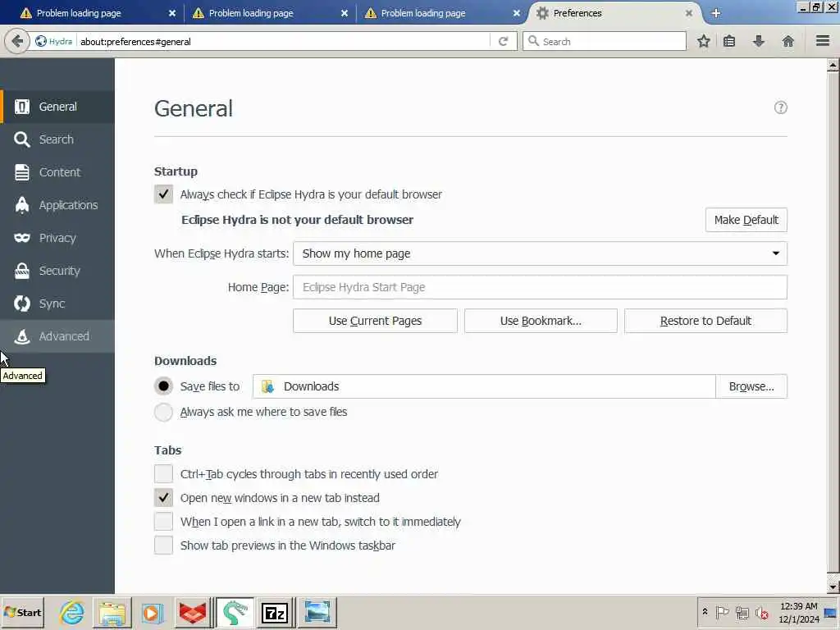Open the Content preferences category
Viewport: 840px width, 630px height.
(57, 172)
